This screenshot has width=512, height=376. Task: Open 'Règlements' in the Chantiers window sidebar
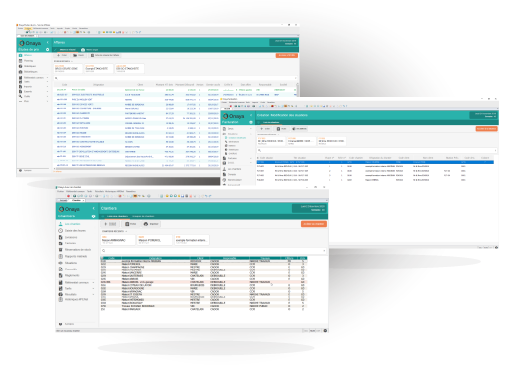coord(69,275)
